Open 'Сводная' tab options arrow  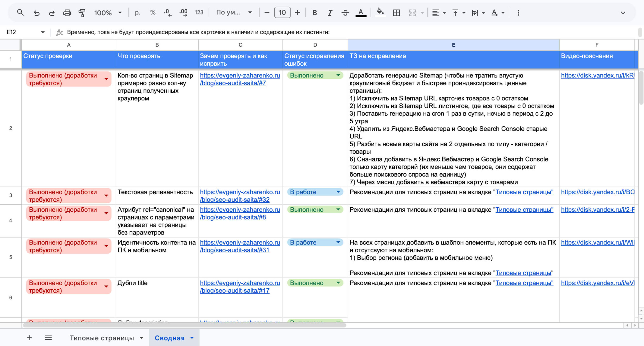tap(192, 338)
